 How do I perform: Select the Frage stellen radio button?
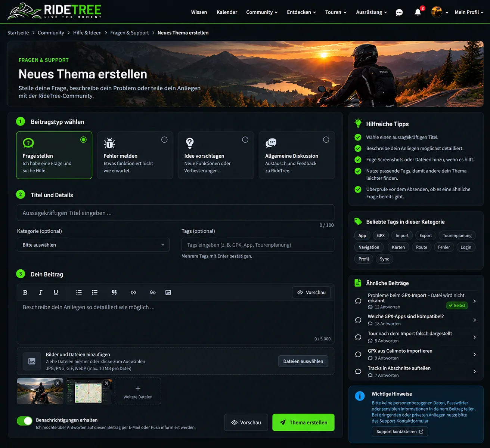pos(83,140)
